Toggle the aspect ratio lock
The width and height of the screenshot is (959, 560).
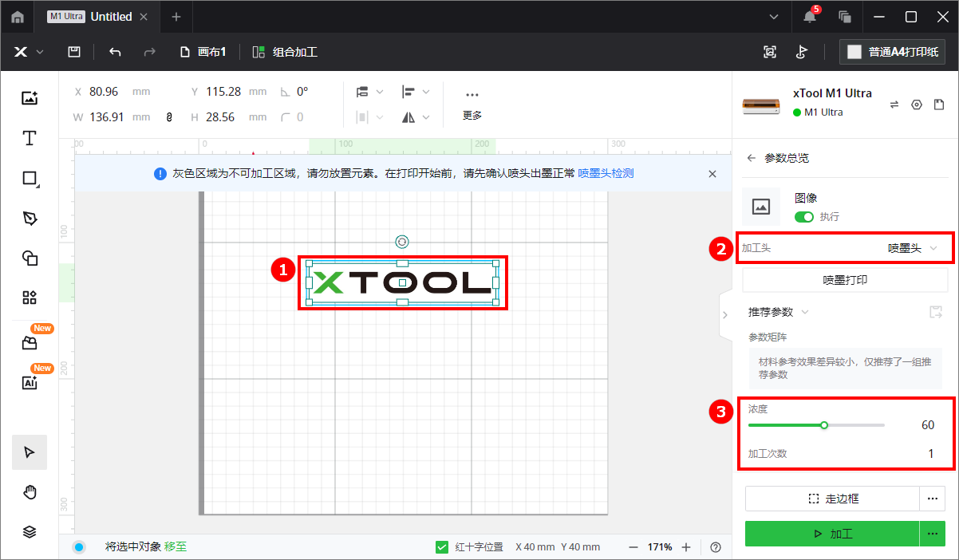point(169,117)
